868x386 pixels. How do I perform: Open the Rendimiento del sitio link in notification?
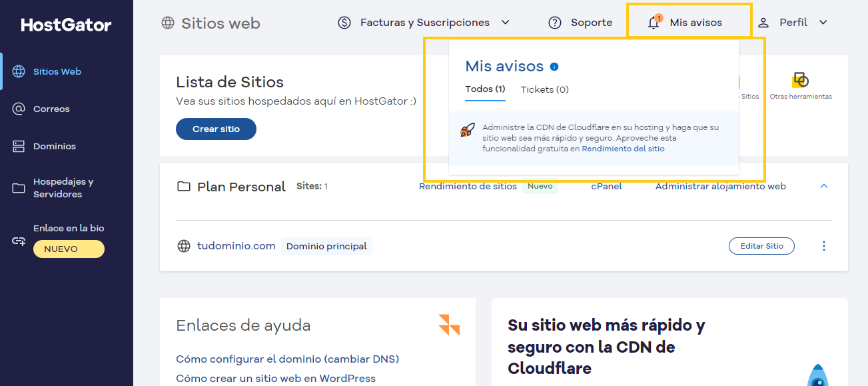pyautogui.click(x=623, y=149)
